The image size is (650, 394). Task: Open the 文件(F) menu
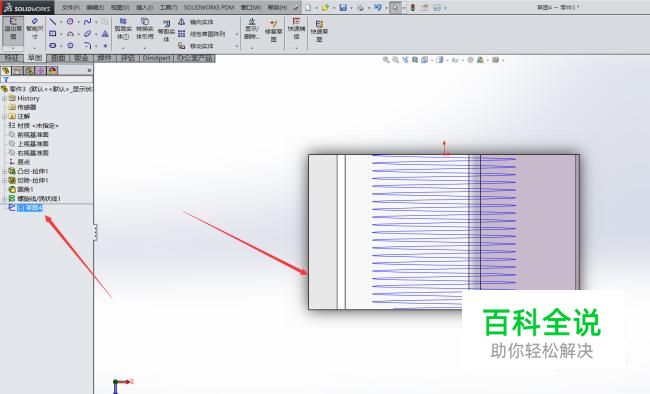click(70, 7)
